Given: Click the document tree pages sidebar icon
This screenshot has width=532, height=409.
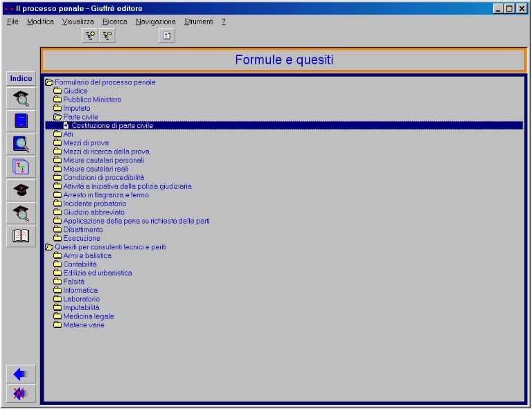Looking at the screenshot, I should coord(21,167).
